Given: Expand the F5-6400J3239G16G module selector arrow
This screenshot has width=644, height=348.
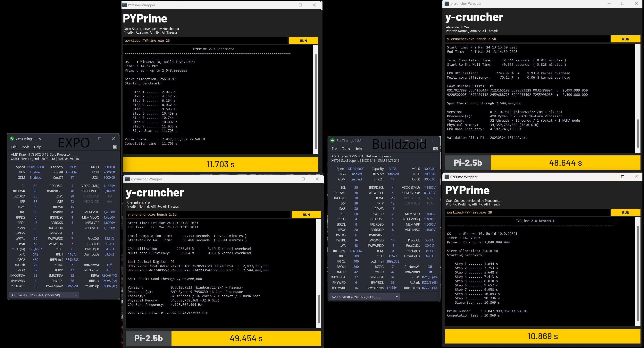Looking at the screenshot, I should tap(77, 295).
